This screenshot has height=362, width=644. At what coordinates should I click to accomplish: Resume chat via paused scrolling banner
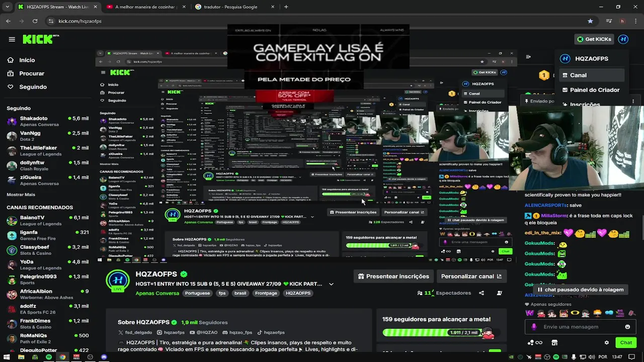tap(580, 290)
